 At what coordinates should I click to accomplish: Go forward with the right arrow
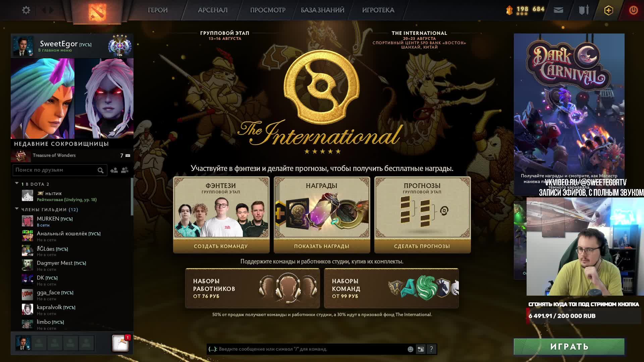51,10
